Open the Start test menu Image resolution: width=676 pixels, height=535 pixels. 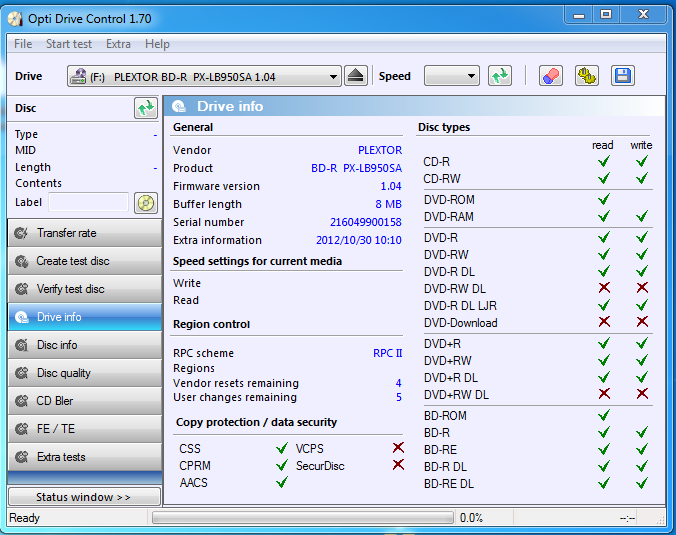(x=69, y=44)
